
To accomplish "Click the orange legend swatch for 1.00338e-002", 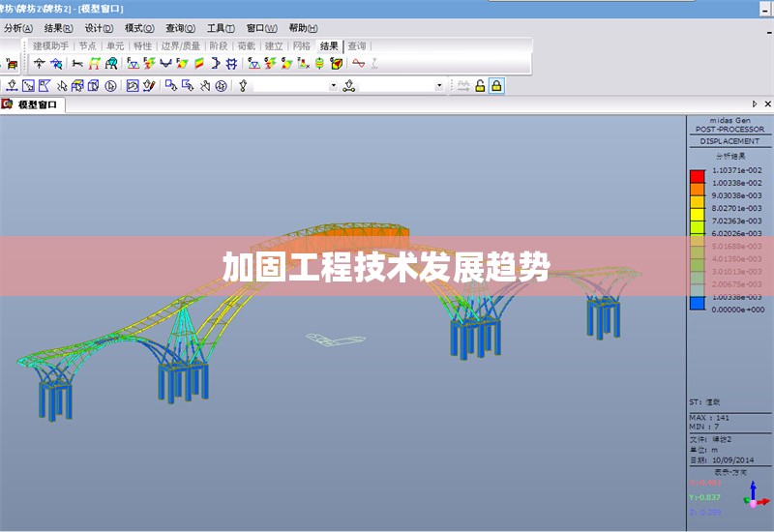I will (x=698, y=190).
